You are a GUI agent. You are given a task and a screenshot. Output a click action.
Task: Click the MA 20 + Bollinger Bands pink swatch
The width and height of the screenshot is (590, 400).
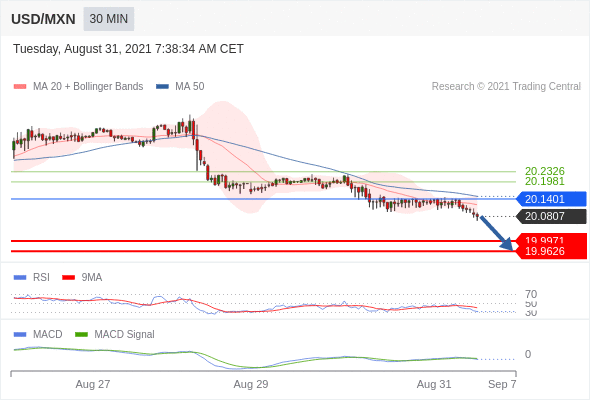pos(20,87)
